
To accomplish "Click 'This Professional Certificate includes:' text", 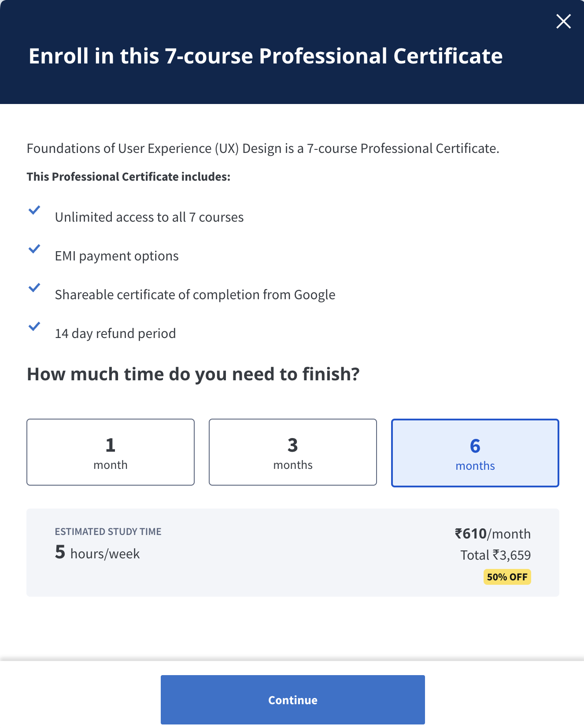I will tap(129, 177).
